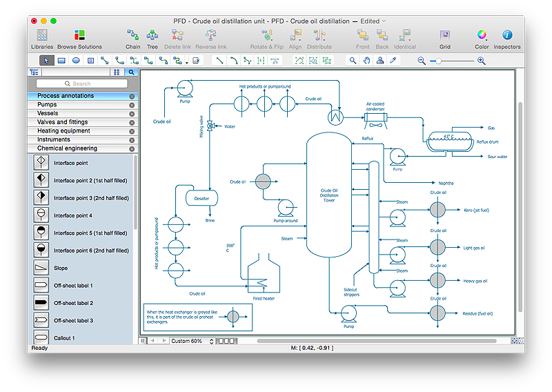Open the Libraries panel button
Screen dimensions: 552x392
42,35
